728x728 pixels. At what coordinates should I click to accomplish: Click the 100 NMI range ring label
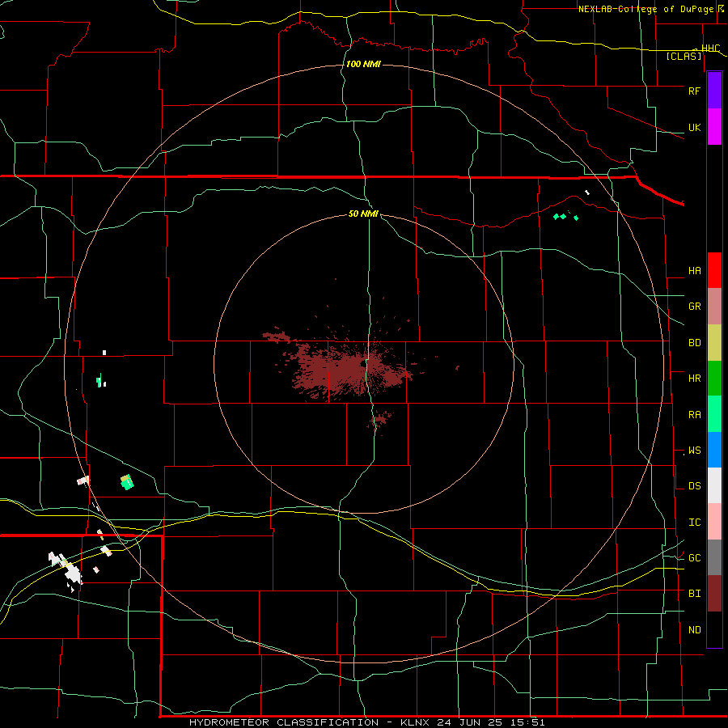tap(363, 64)
